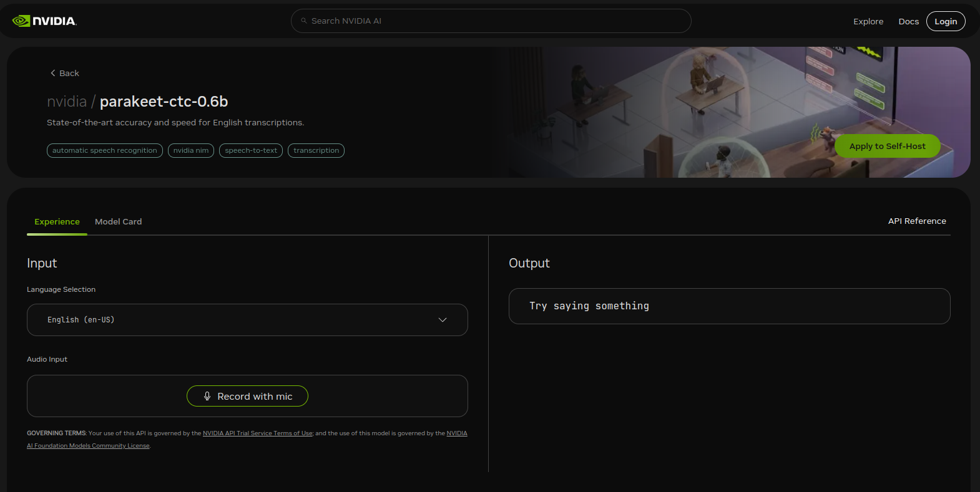
Task: Click the microphone icon in Record button
Action: click(x=207, y=396)
